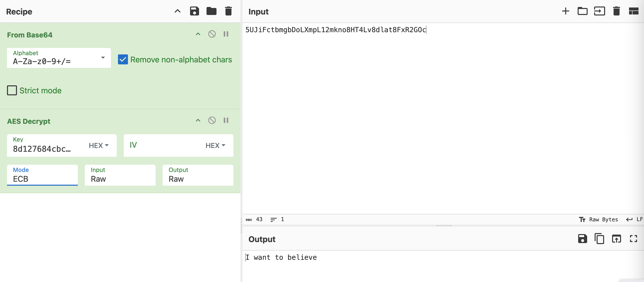Viewport: 644px width, 282px height.
Task: Add a new input tab
Action: click(565, 11)
